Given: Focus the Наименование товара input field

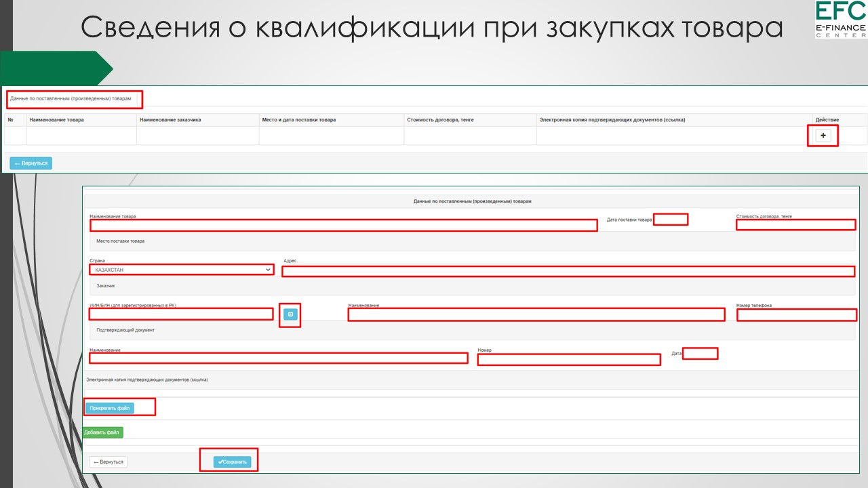Looking at the screenshot, I should (x=343, y=225).
